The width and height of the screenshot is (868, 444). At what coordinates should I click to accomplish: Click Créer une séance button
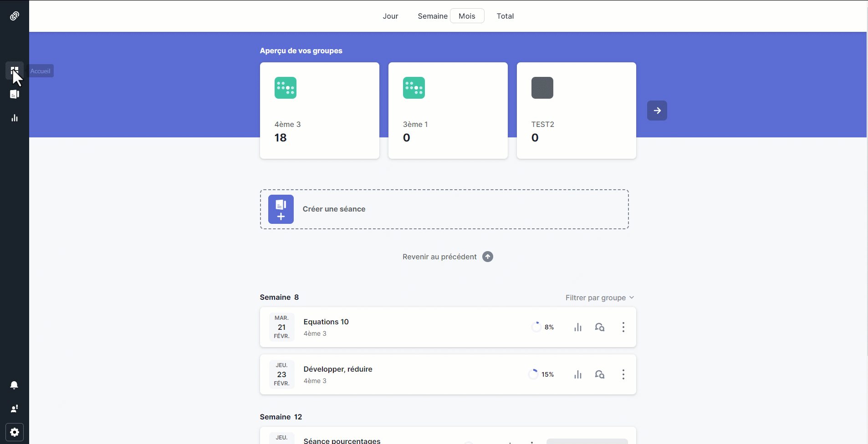click(x=444, y=209)
